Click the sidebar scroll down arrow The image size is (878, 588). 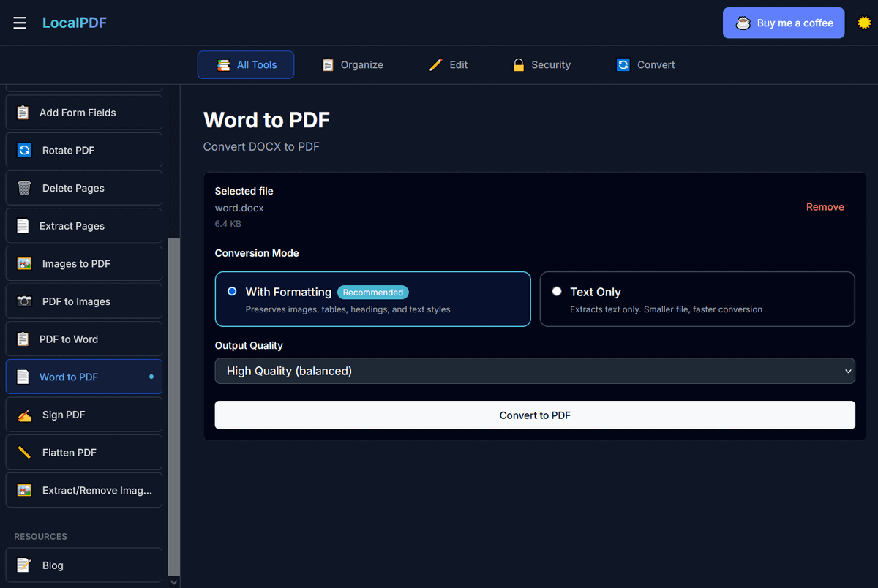point(174,582)
